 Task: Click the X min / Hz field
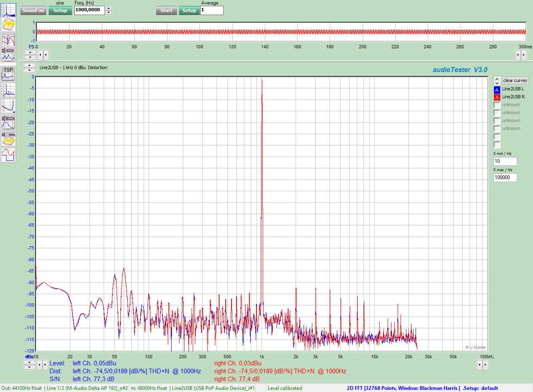(x=505, y=161)
